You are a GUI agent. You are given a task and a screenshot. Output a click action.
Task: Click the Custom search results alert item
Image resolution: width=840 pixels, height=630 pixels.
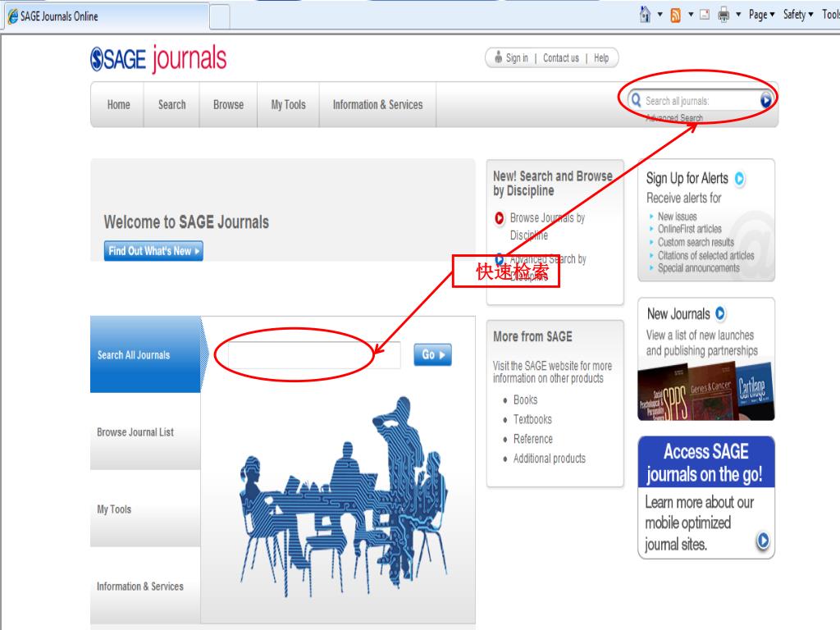tap(696, 242)
